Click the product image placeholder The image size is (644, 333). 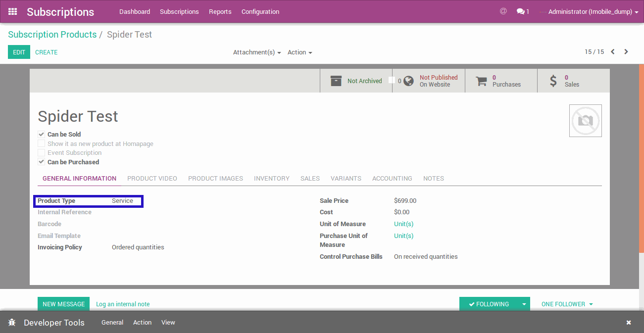(x=585, y=121)
